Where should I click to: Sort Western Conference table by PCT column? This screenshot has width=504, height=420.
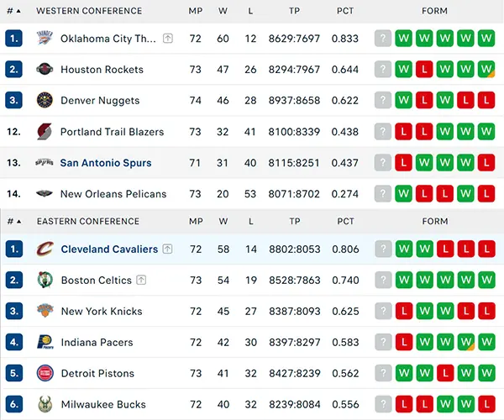[x=345, y=11]
